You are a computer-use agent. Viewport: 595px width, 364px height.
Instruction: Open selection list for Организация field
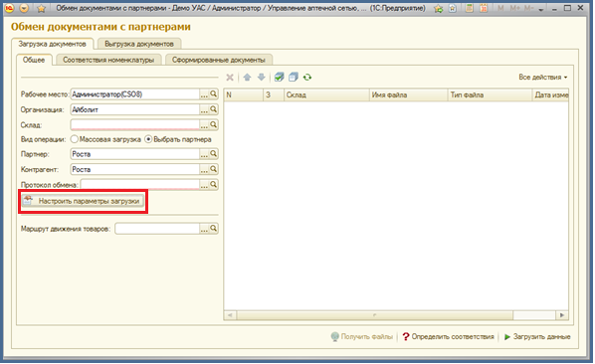click(204, 110)
